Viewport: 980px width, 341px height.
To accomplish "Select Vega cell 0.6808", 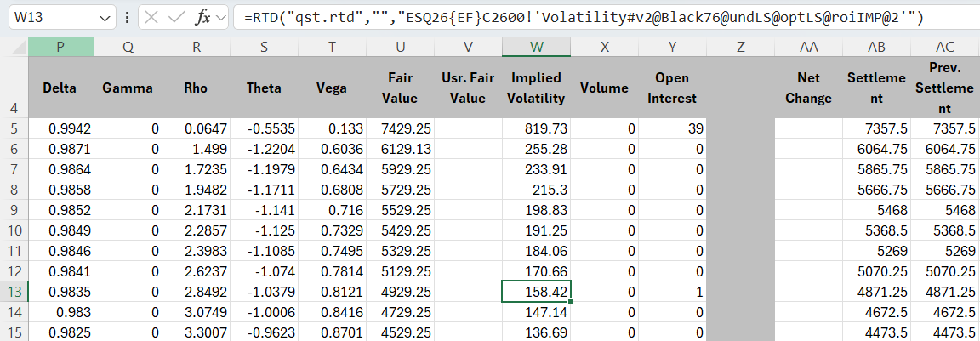I will click(332, 190).
